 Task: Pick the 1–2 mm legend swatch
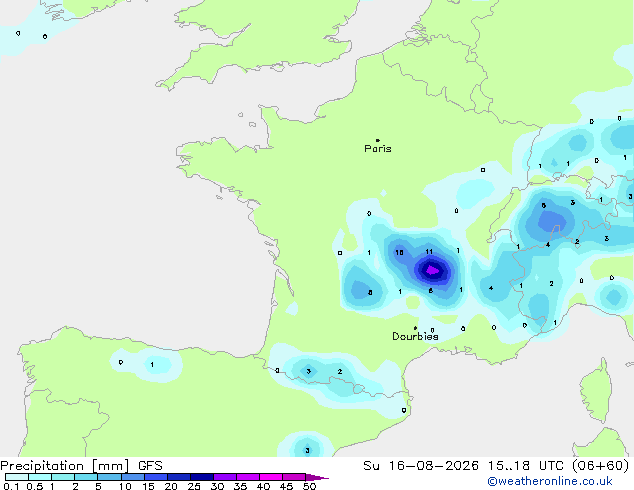click(63, 477)
